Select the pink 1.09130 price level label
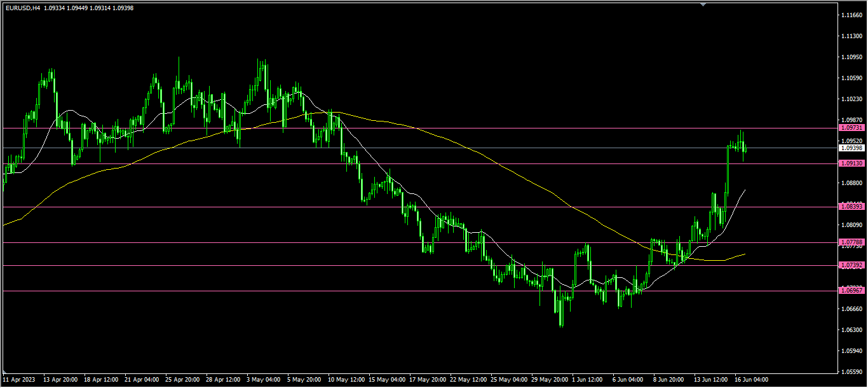Screen dimensions: 868x388 coord(851,163)
